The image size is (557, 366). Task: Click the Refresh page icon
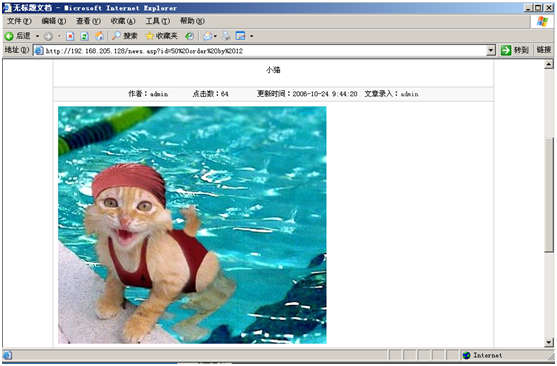[x=85, y=36]
